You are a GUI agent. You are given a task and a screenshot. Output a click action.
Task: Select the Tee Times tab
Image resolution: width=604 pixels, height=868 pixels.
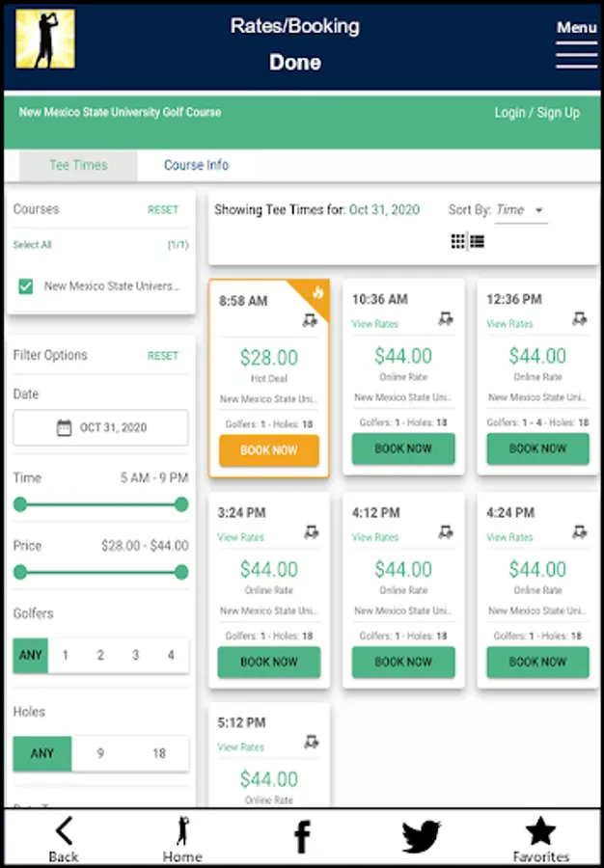(x=78, y=165)
